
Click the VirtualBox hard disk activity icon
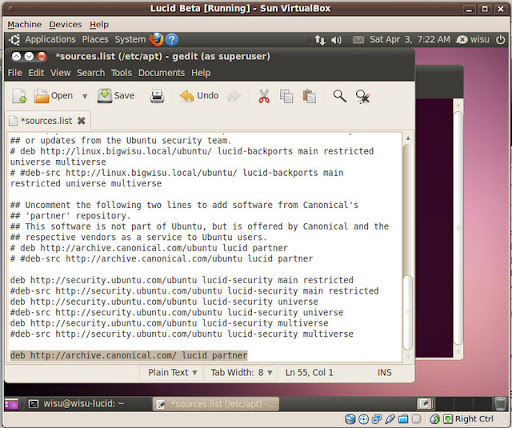(x=350, y=419)
